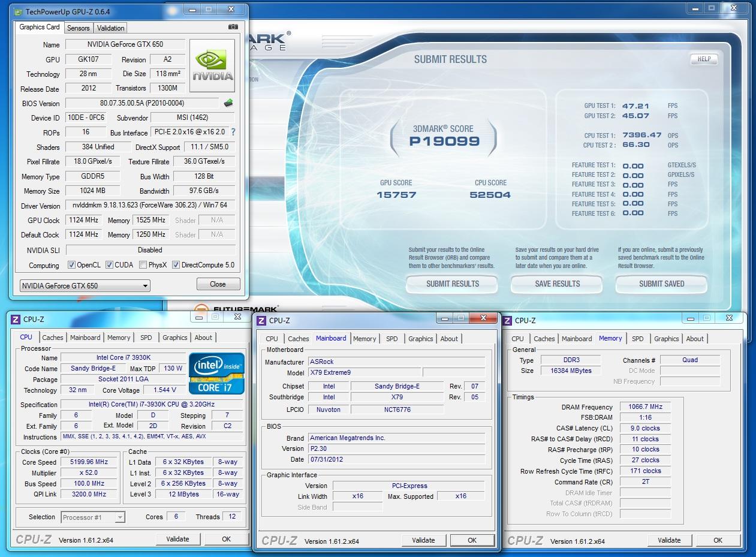Click the CPU-Z icon in the Memory window title

pos(507,320)
